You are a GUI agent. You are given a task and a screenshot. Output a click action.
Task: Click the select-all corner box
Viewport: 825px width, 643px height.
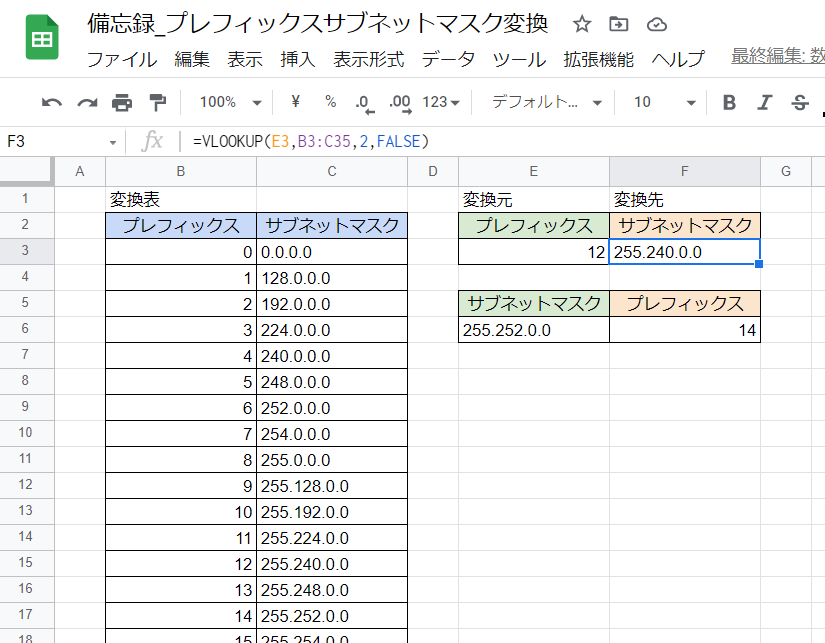click(27, 172)
